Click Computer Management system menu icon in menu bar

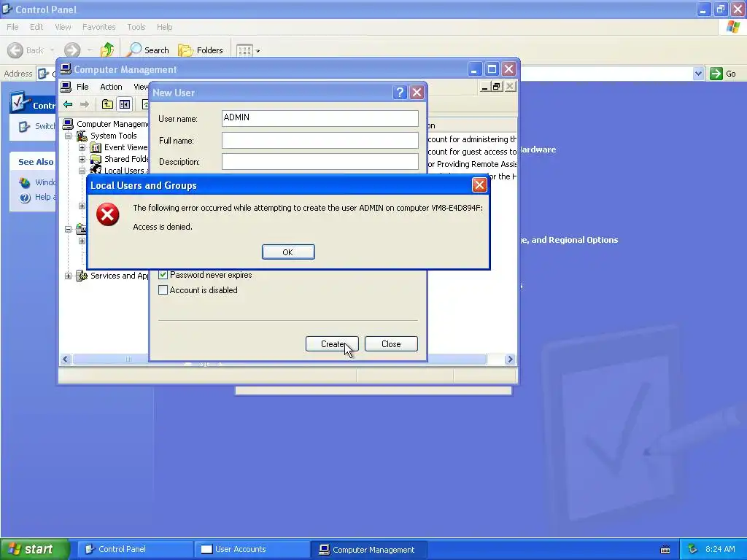click(x=66, y=87)
